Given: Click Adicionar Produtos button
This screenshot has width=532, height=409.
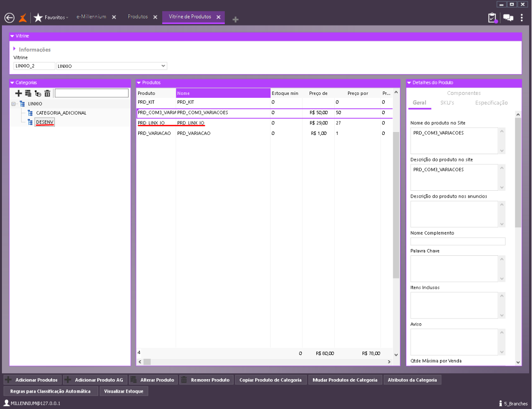Looking at the screenshot, I should [x=33, y=380].
